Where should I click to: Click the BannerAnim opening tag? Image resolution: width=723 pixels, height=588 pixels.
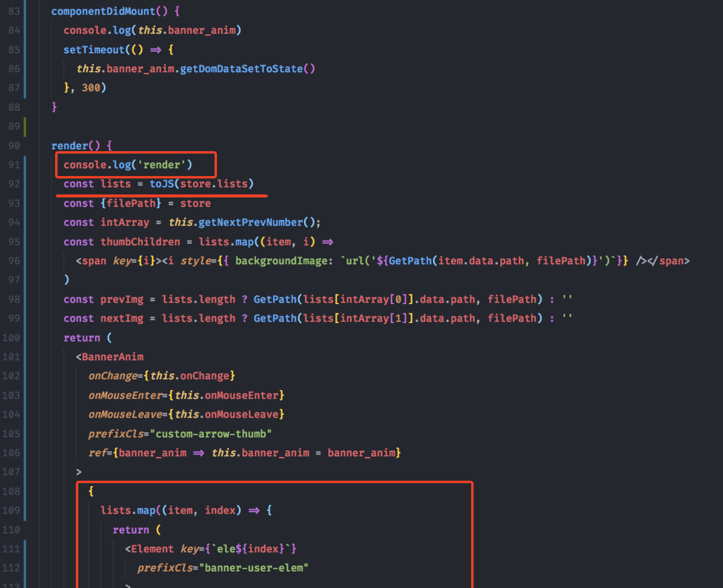coord(112,357)
